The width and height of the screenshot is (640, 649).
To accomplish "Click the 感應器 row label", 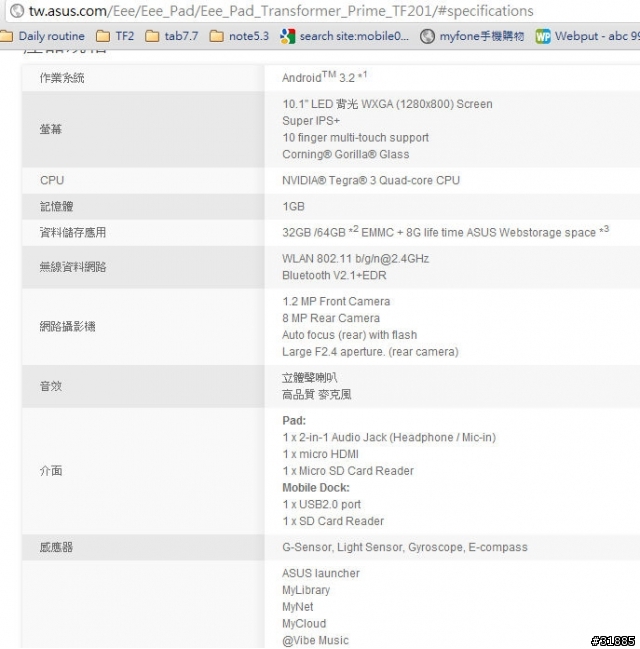I will pos(57,547).
